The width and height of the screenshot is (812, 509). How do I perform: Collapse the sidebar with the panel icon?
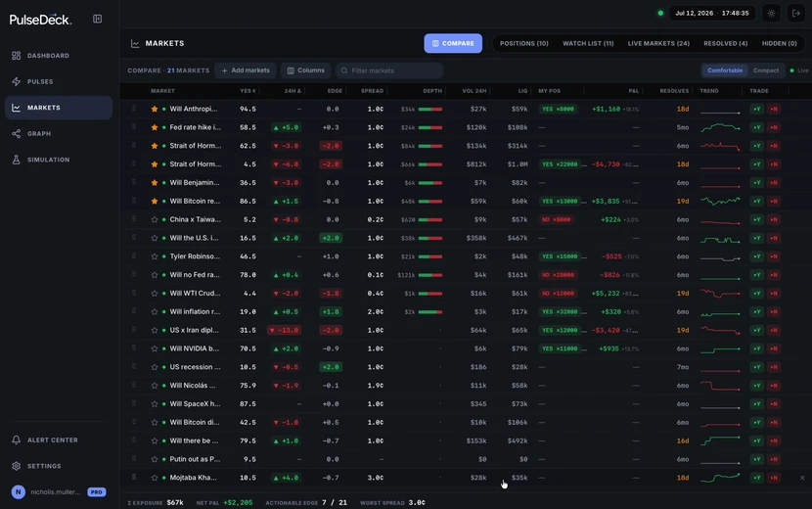coord(98,20)
